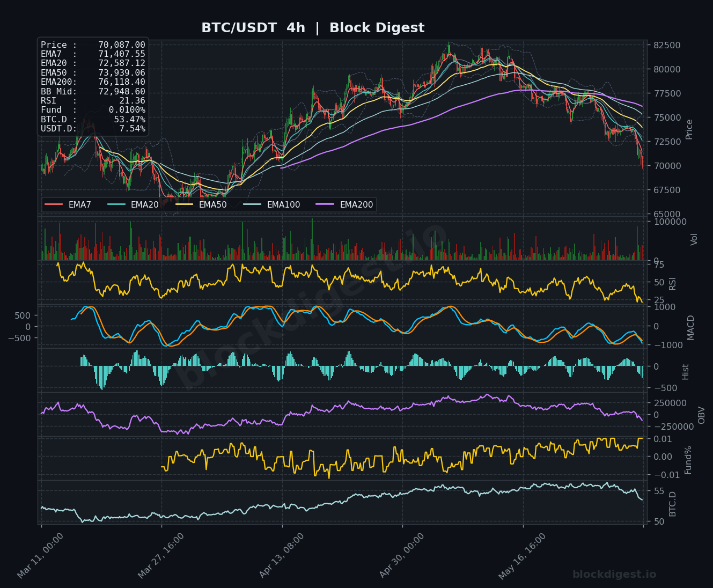Click the 67500 price axis tick
713x588 pixels.
667,190
